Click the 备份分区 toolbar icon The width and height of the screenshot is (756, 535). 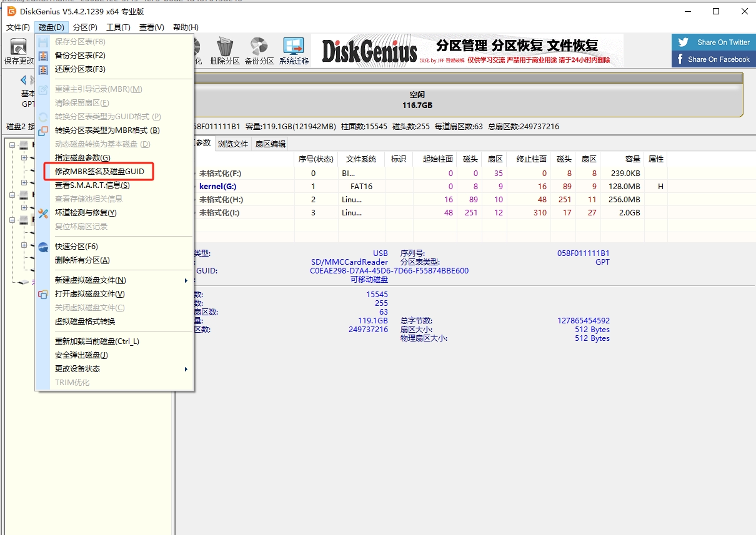point(259,47)
